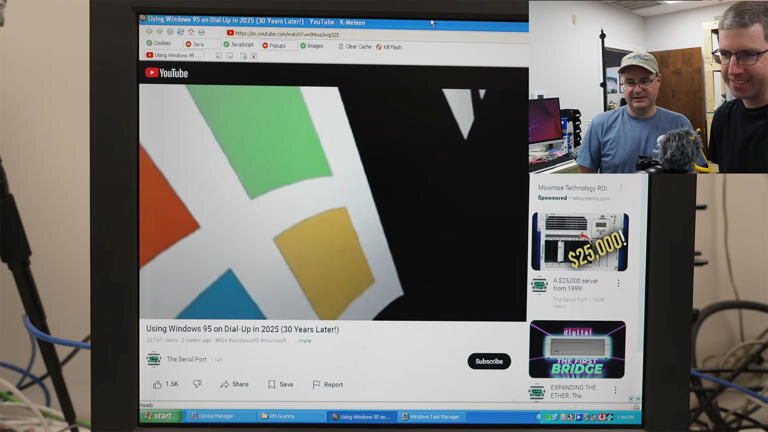Click the system tray clock
This screenshot has height=432, width=768.
pos(625,417)
